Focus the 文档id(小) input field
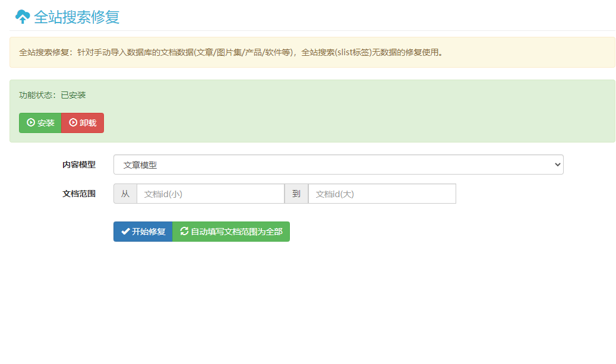Screen dimensions: 616x364 coord(210,194)
